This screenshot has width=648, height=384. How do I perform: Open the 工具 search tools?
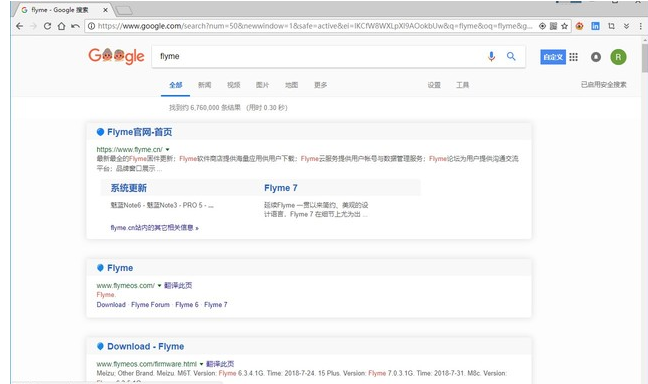(462, 85)
